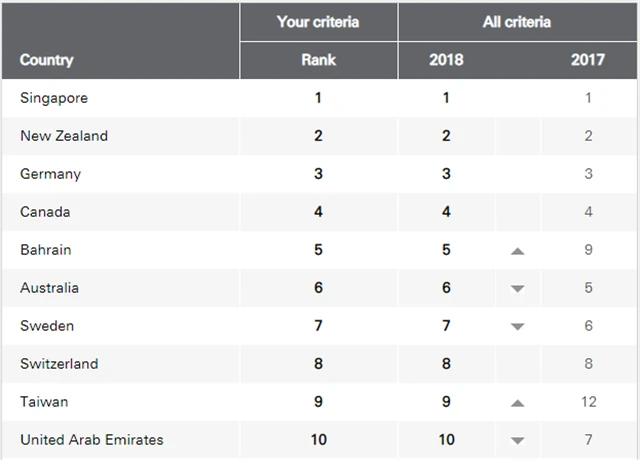This screenshot has width=640, height=460.
Task: Select the Your criteria header group
Action: [x=318, y=22]
